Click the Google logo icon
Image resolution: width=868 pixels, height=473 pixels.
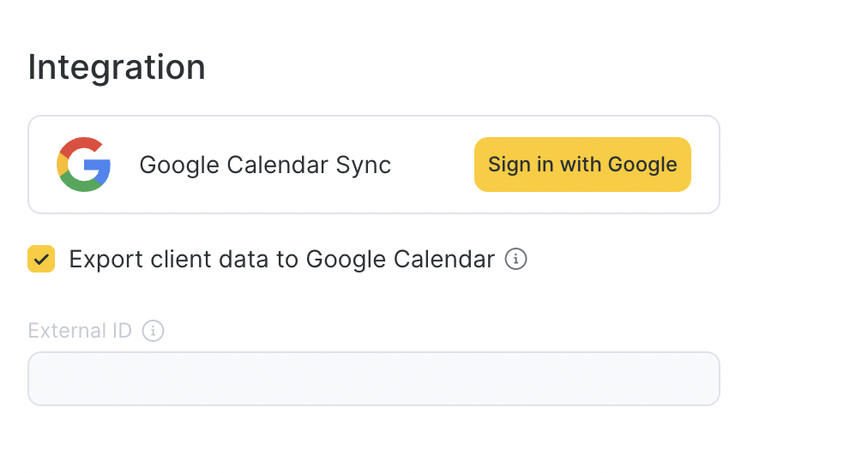tap(84, 165)
